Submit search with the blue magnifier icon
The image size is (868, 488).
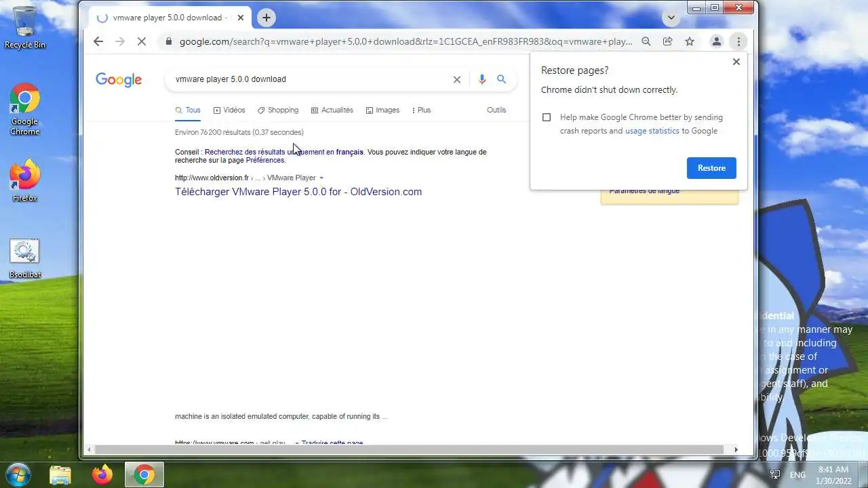point(502,79)
